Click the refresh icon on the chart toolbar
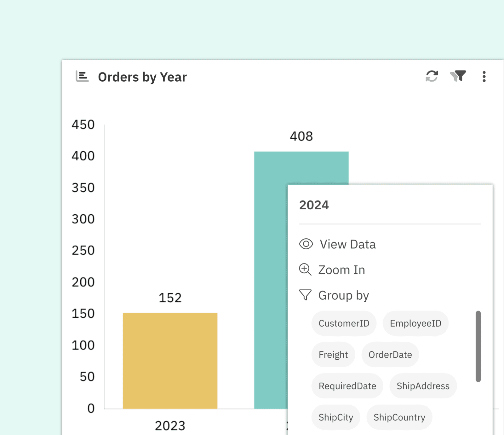 [x=432, y=76]
